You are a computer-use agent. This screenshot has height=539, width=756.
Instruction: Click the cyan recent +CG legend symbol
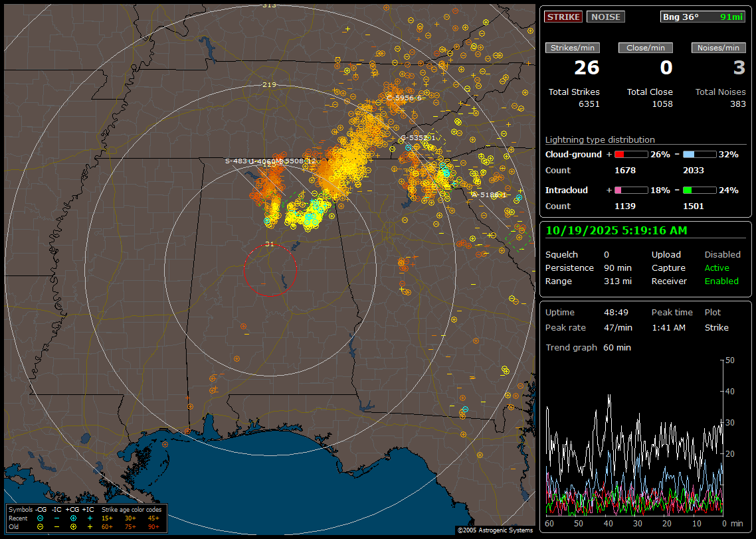(73, 518)
